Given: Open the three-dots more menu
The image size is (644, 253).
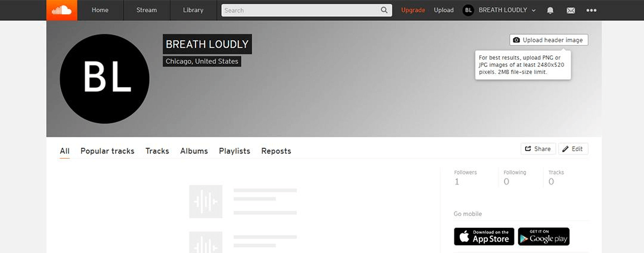Looking at the screenshot, I should click(x=591, y=10).
